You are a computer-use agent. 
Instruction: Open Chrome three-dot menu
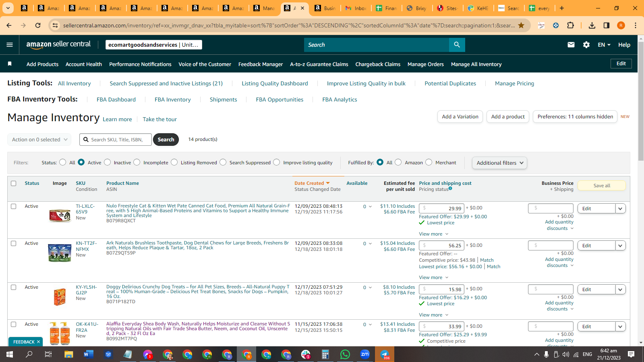click(636, 25)
